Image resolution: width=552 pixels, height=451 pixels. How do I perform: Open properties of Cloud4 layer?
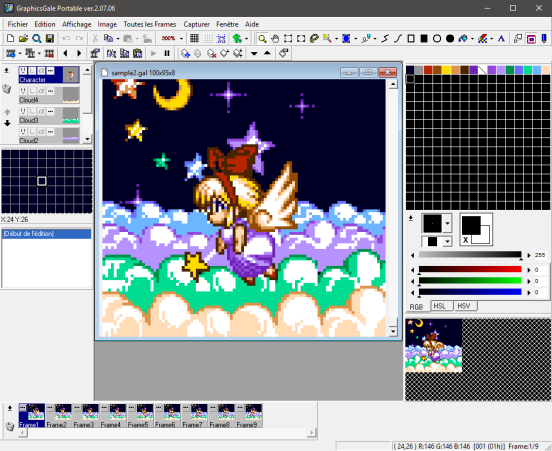[50, 91]
